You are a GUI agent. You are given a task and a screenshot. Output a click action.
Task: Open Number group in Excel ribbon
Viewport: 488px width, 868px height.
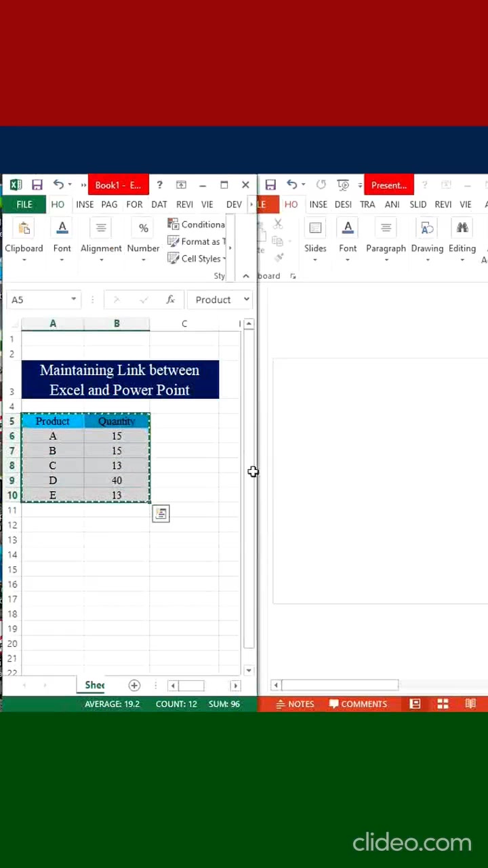point(143,241)
